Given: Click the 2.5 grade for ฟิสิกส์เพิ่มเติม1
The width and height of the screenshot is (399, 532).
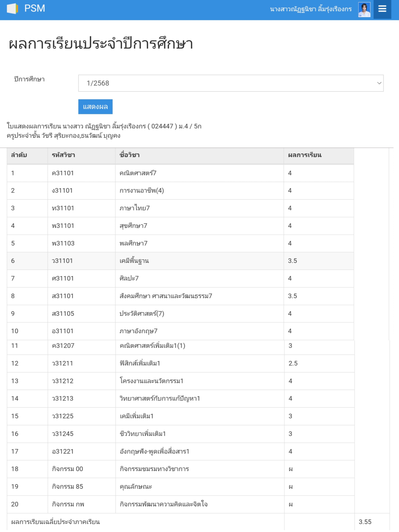Looking at the screenshot, I should (293, 363).
